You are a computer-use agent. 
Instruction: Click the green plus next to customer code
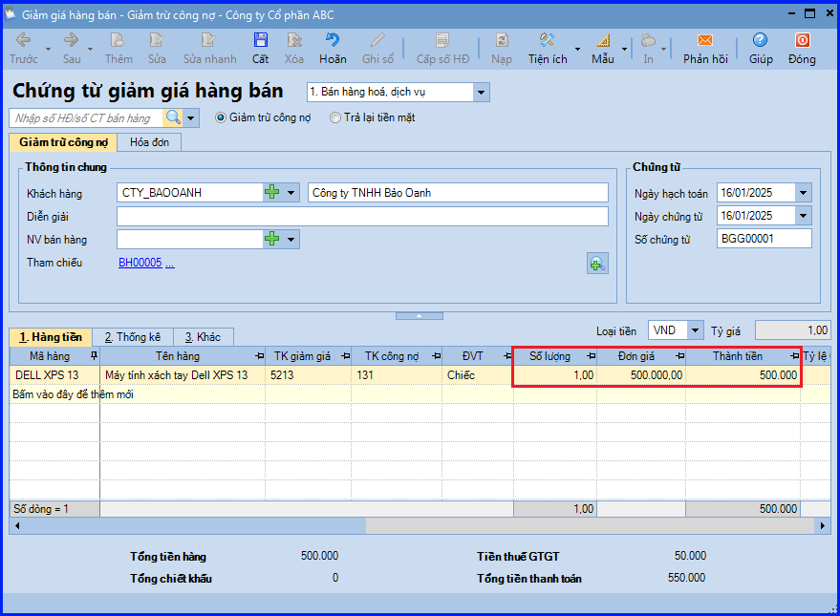pos(272,192)
